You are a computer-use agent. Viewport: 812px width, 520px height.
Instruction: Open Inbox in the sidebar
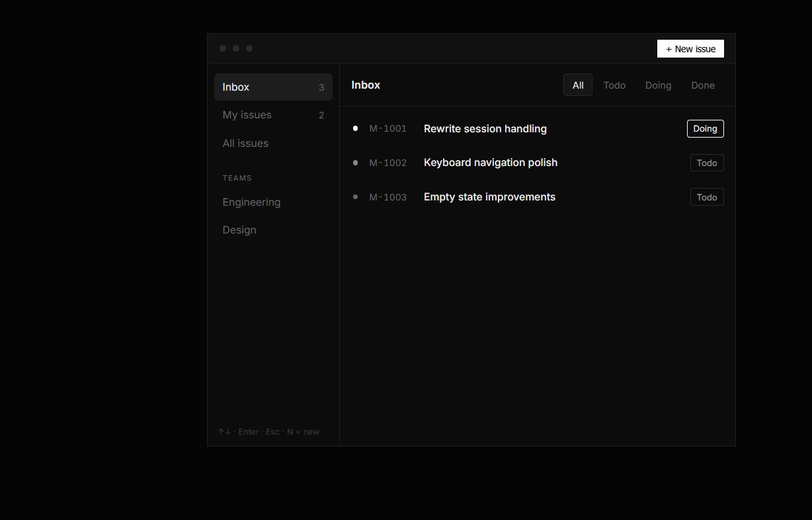coord(273,87)
